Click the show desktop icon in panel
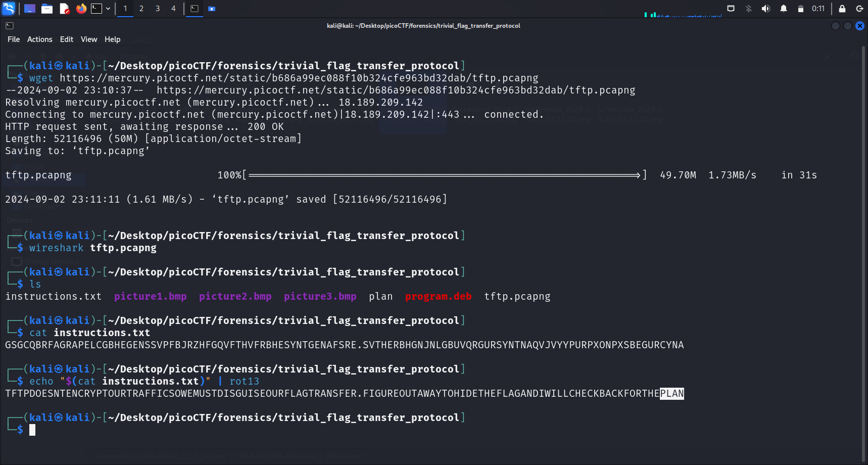 (x=30, y=9)
